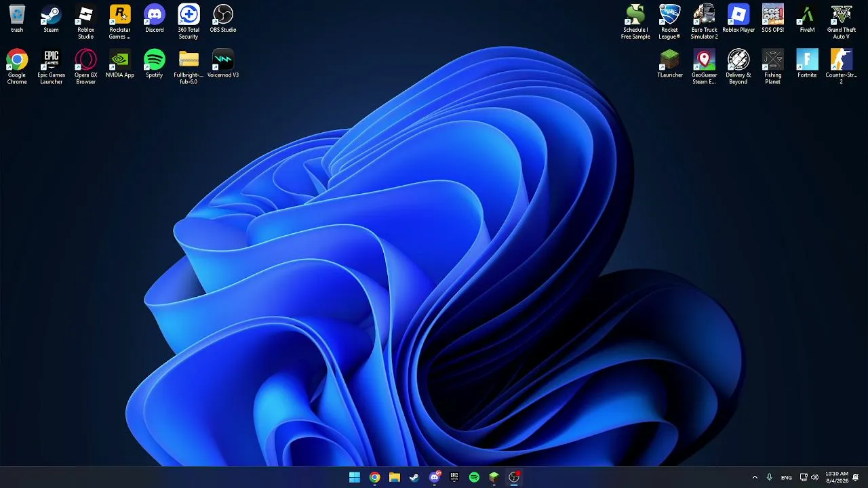Select the NVIDIA App desktop shortcut
Image resolution: width=868 pixels, height=488 pixels.
120,64
